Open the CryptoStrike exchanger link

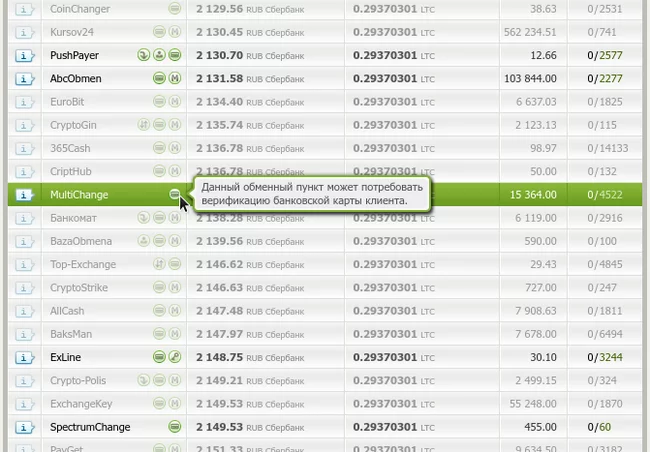coord(79,288)
